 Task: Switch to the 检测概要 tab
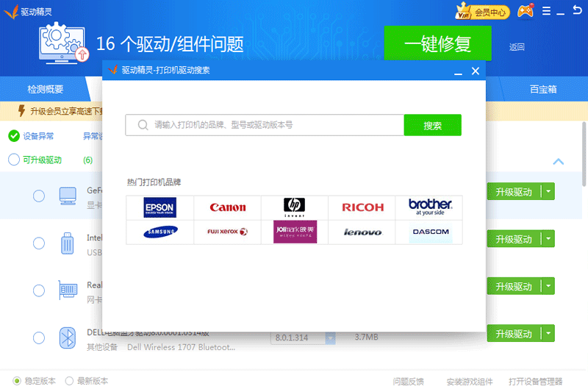tap(46, 89)
